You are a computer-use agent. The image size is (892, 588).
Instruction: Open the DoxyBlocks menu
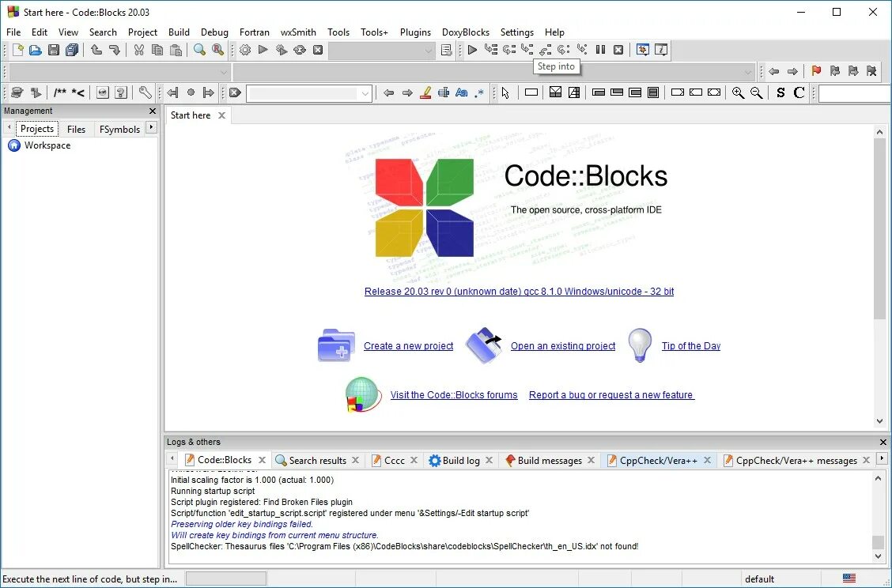point(465,32)
